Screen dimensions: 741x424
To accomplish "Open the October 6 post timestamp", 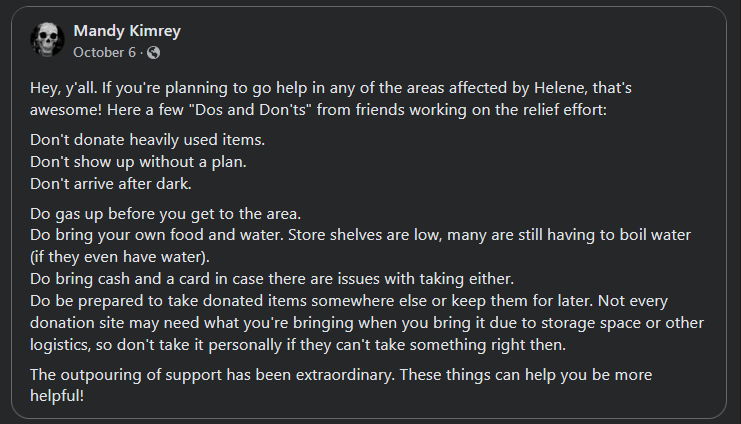I will click(x=103, y=52).
